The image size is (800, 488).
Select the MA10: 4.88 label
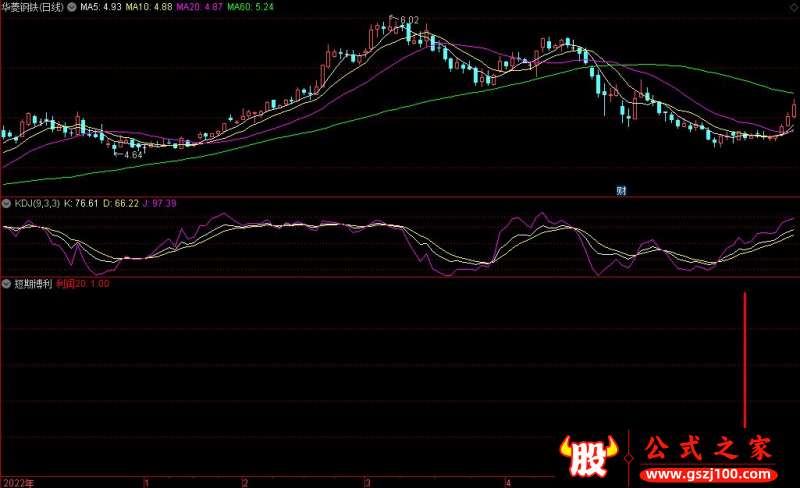149,7
